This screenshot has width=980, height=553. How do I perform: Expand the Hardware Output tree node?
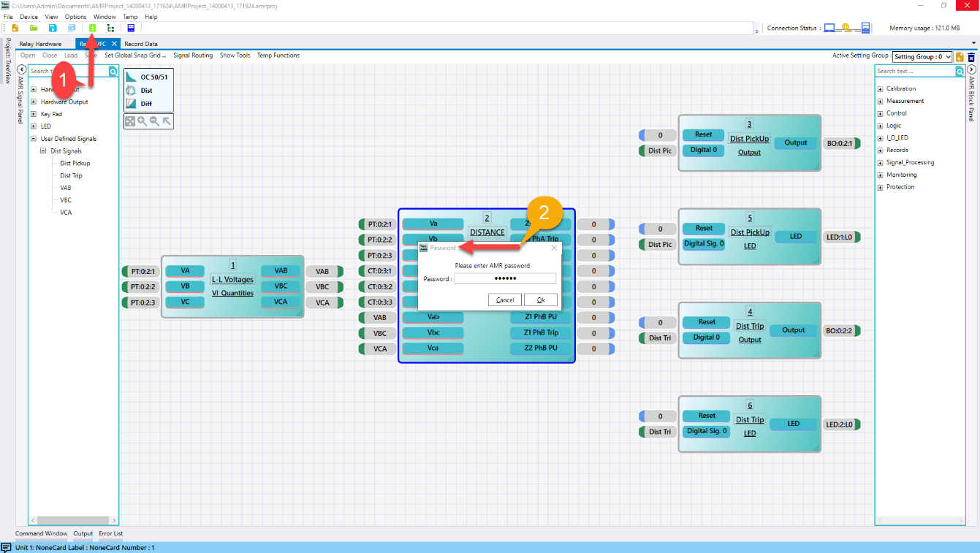click(x=34, y=102)
